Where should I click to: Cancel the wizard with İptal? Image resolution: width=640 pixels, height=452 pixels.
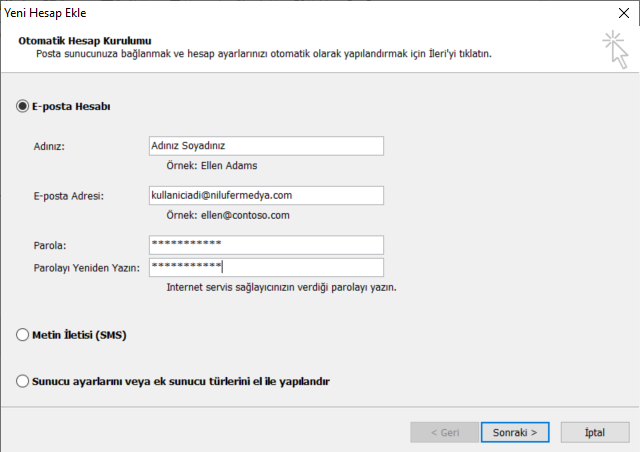(x=595, y=432)
